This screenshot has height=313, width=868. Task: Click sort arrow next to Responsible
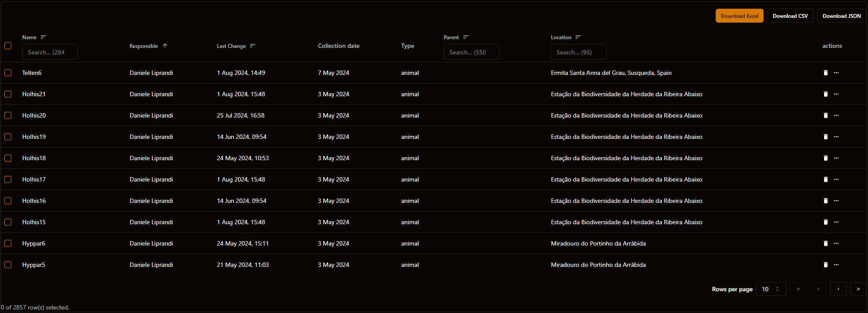(165, 46)
